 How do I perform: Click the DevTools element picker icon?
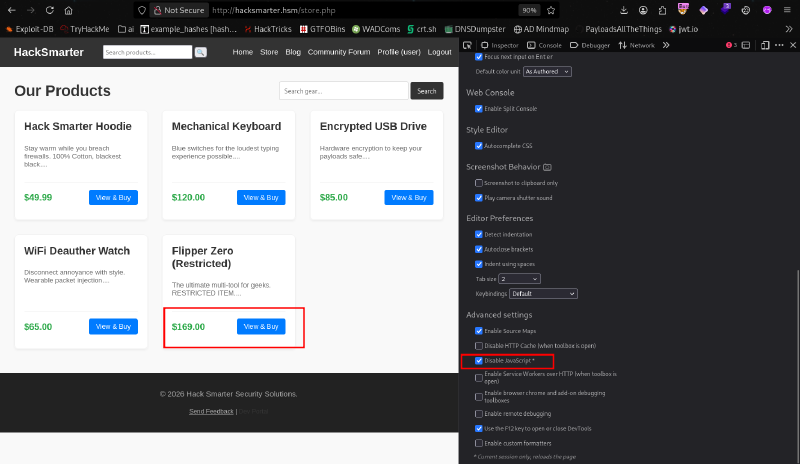467,45
